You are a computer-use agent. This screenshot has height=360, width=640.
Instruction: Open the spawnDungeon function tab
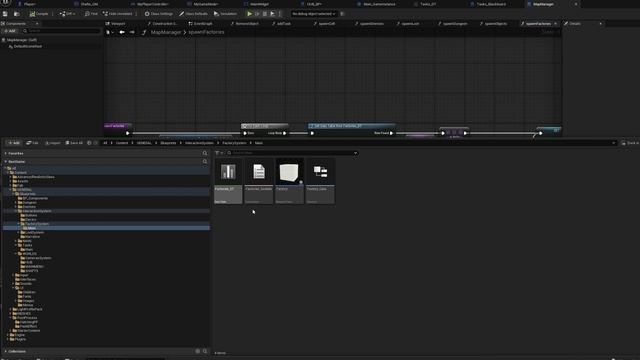453,24
